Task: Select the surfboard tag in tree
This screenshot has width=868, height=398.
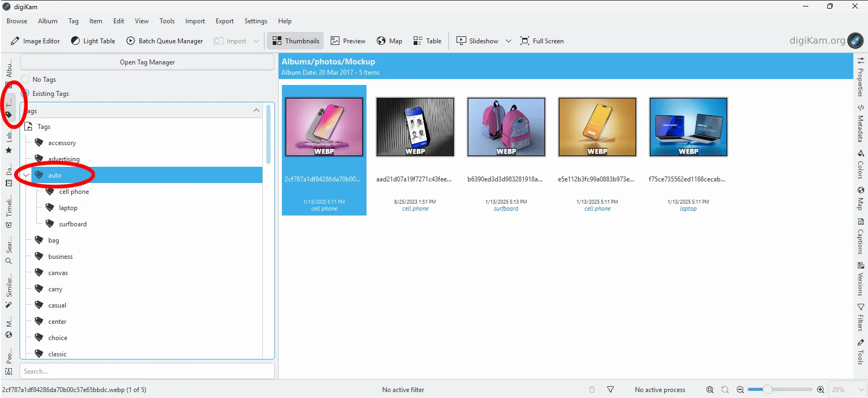Action: coord(73,224)
